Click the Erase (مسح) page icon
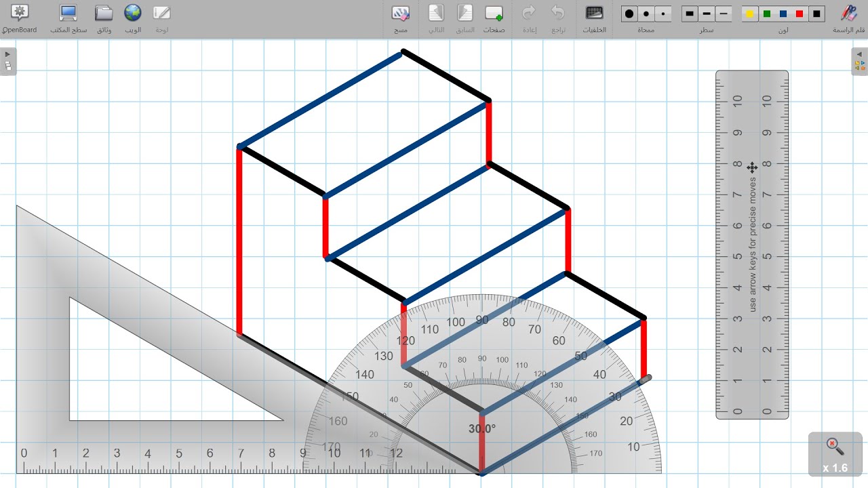This screenshot has height=488, width=868. (x=401, y=12)
